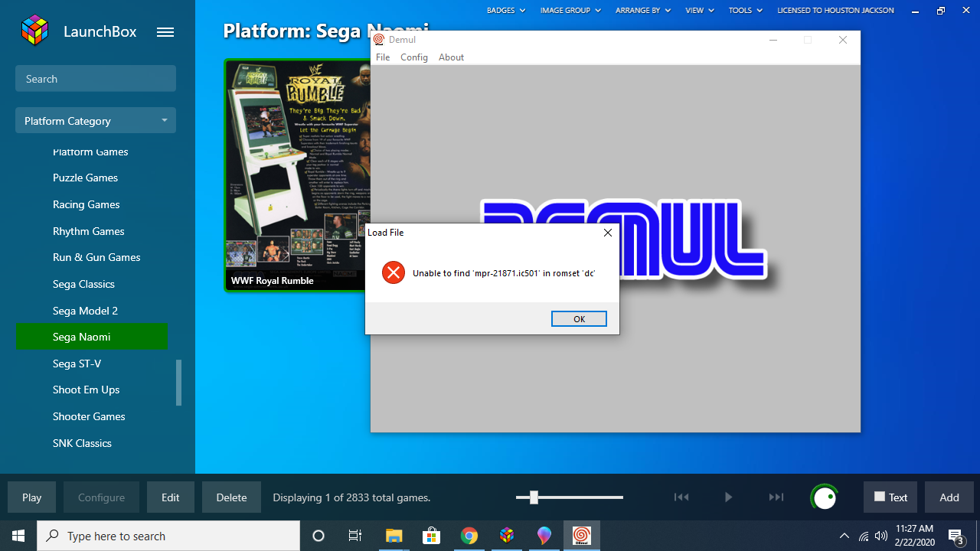Image resolution: width=980 pixels, height=551 pixels.
Task: Click the Demul window title icon
Action: pos(378,40)
